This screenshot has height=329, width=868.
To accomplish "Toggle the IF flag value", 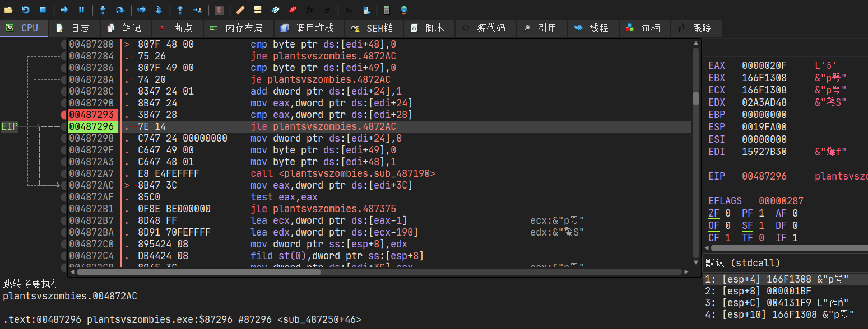I will click(x=795, y=238).
